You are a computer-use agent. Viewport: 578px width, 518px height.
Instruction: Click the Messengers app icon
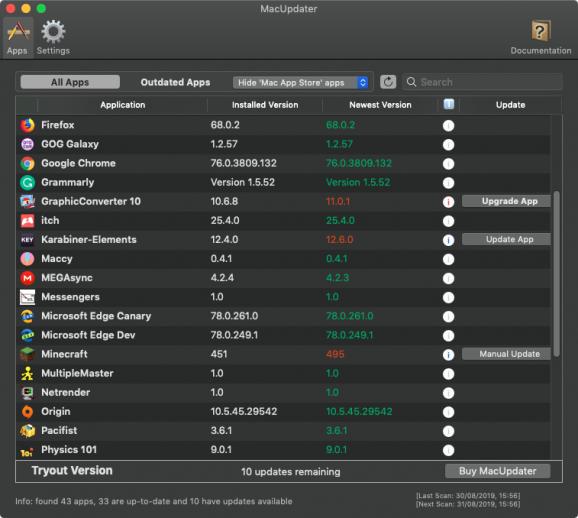(27, 297)
